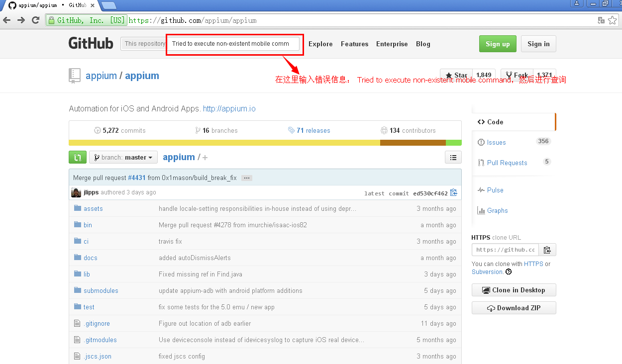
Task: Click jlipps avatar thumbnail
Action: [x=76, y=192]
